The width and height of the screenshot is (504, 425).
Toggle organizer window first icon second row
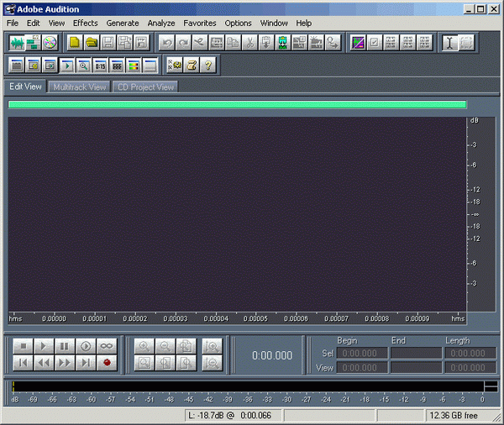pos(17,66)
